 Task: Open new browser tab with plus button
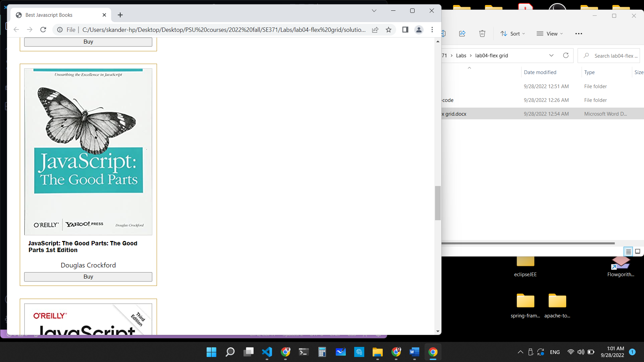(x=120, y=15)
